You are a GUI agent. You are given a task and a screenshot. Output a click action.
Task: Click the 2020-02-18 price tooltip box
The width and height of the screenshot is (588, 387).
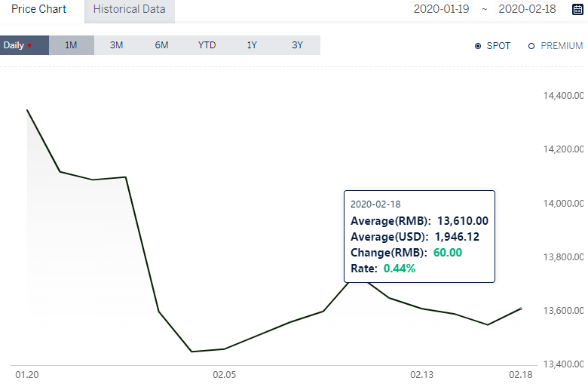(419, 236)
